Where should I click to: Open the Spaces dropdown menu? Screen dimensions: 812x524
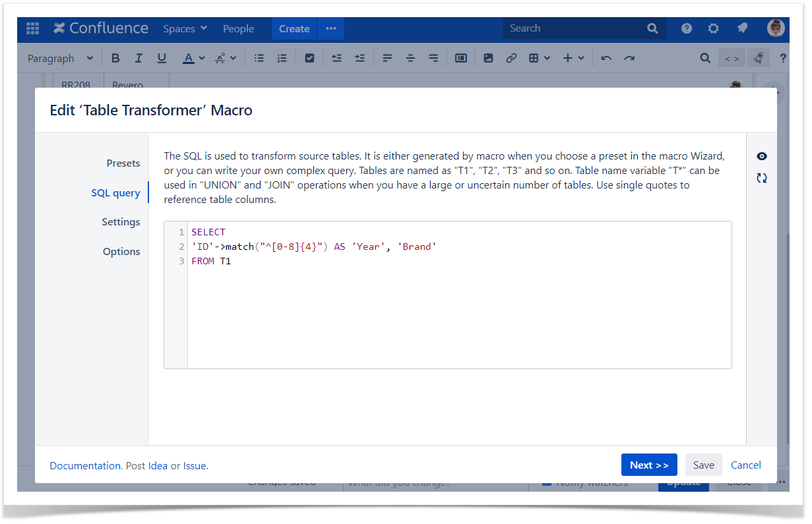coord(185,28)
